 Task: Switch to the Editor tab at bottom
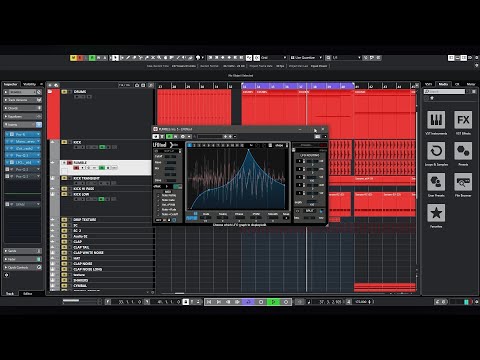(x=28, y=293)
